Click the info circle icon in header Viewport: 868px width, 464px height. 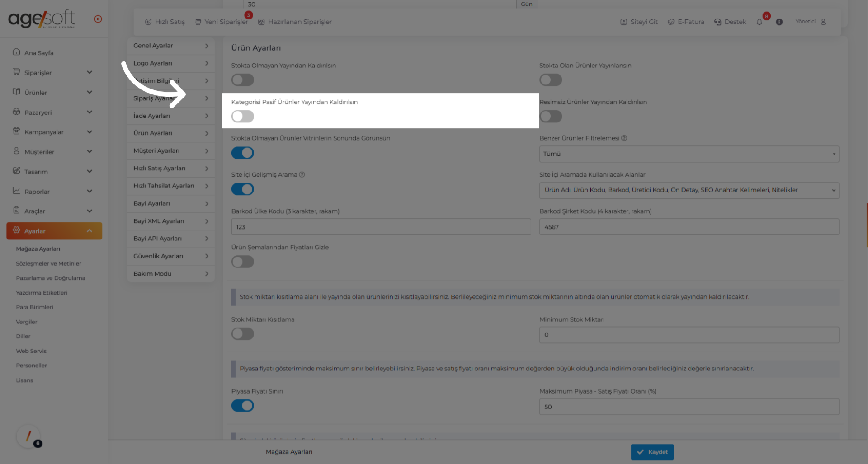click(779, 22)
